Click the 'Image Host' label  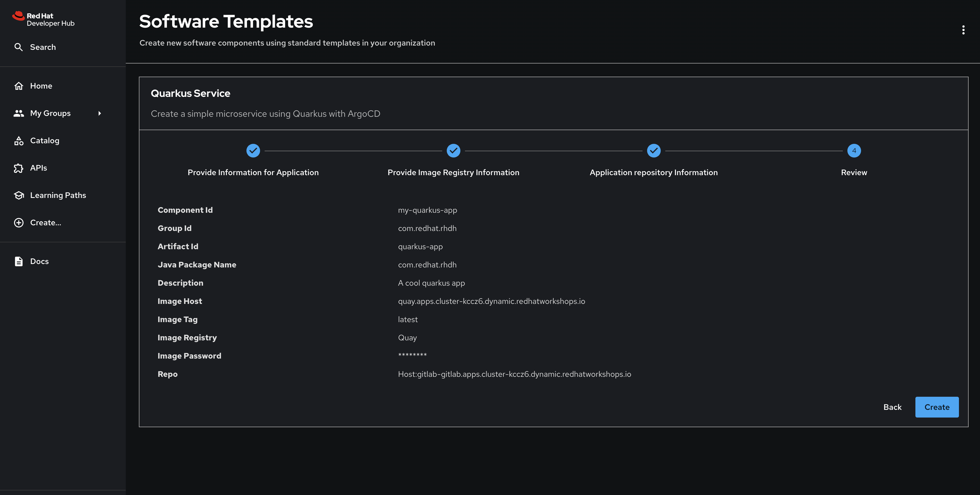180,301
